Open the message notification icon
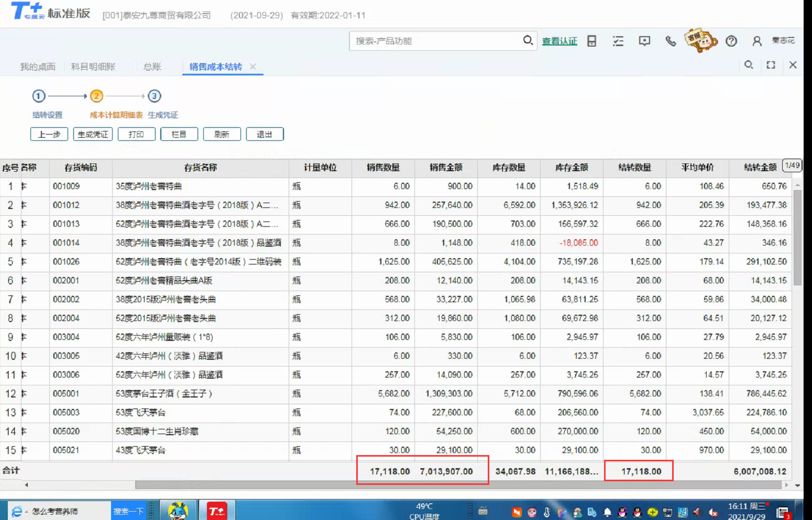 coord(644,41)
